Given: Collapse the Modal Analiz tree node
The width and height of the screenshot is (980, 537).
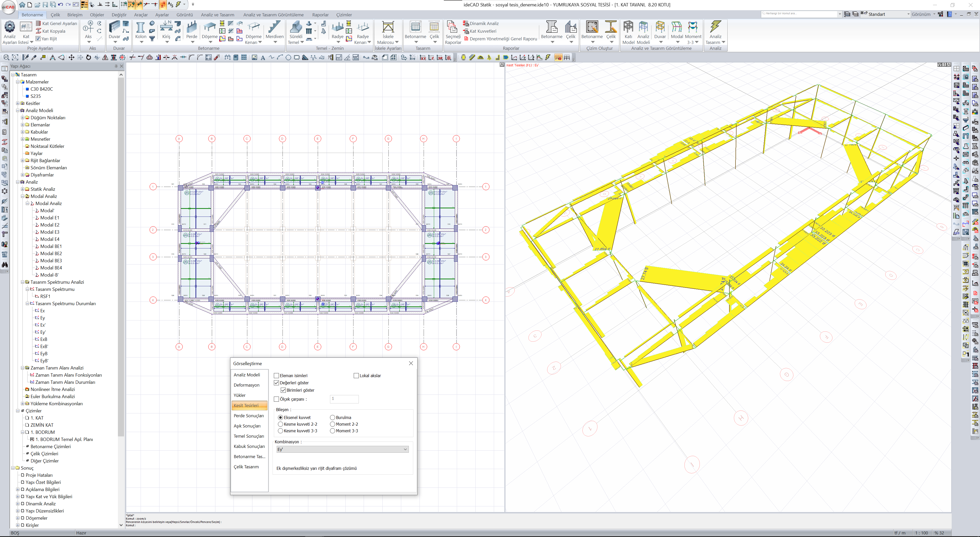Looking at the screenshot, I should coord(22,196).
